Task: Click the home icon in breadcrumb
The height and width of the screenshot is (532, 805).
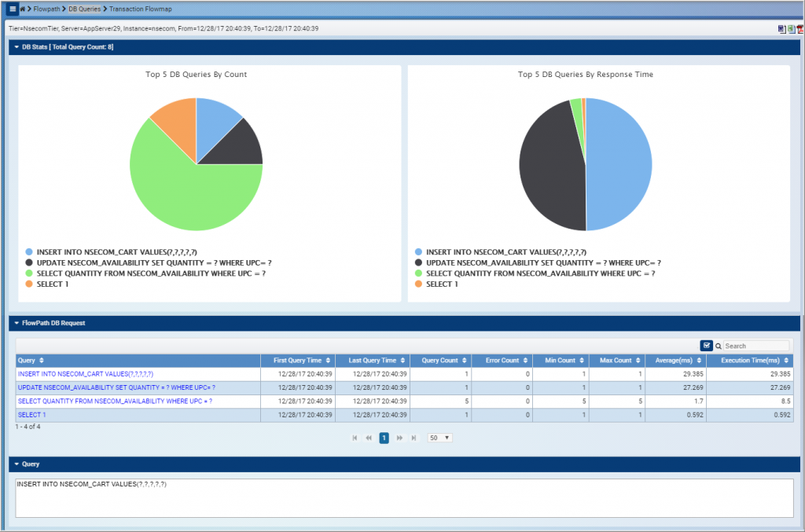Action: point(24,9)
